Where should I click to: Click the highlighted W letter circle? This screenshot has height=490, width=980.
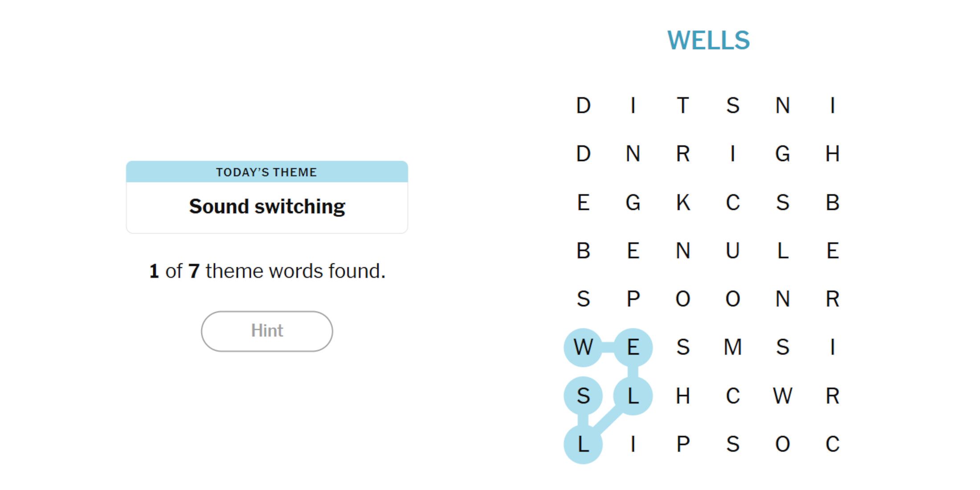583,347
